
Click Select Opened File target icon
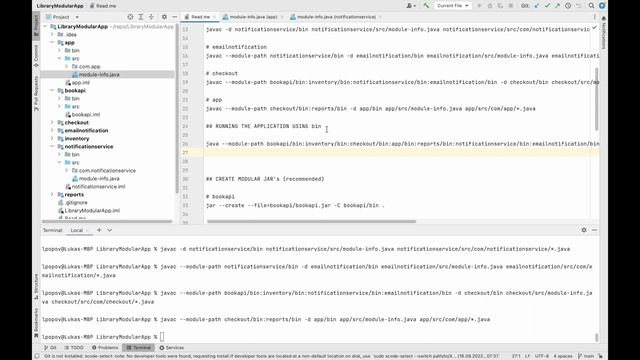pyautogui.click(x=130, y=17)
